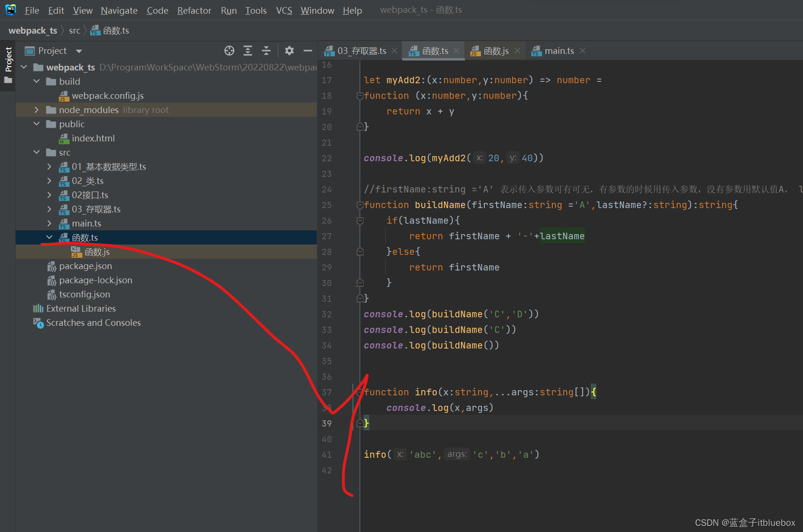Close the 函数.ts editor tab
Viewport: 803px width, 532px height.
tap(456, 51)
